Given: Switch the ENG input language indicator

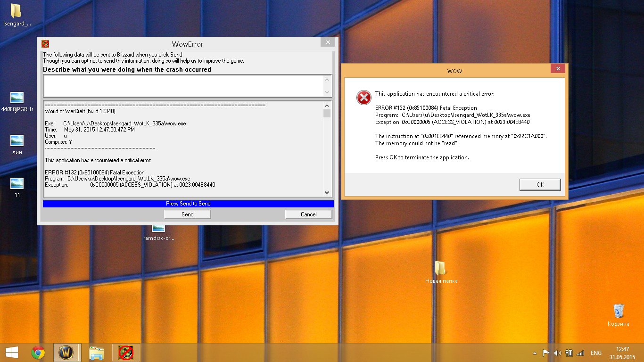Looking at the screenshot, I should [x=596, y=353].
